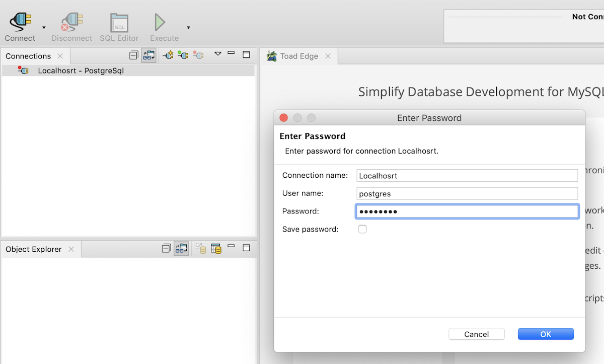The width and height of the screenshot is (604, 364).
Task: Enable the Save password checkbox
Action: click(x=362, y=229)
